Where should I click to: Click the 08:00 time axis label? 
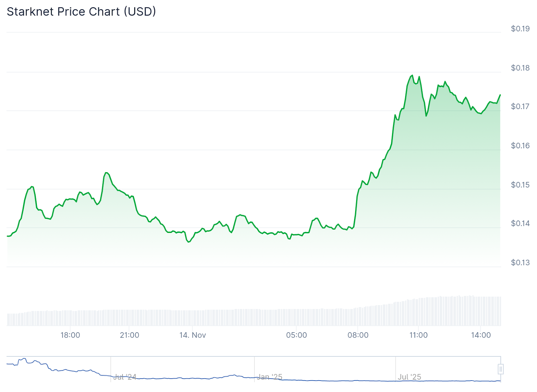coord(358,335)
